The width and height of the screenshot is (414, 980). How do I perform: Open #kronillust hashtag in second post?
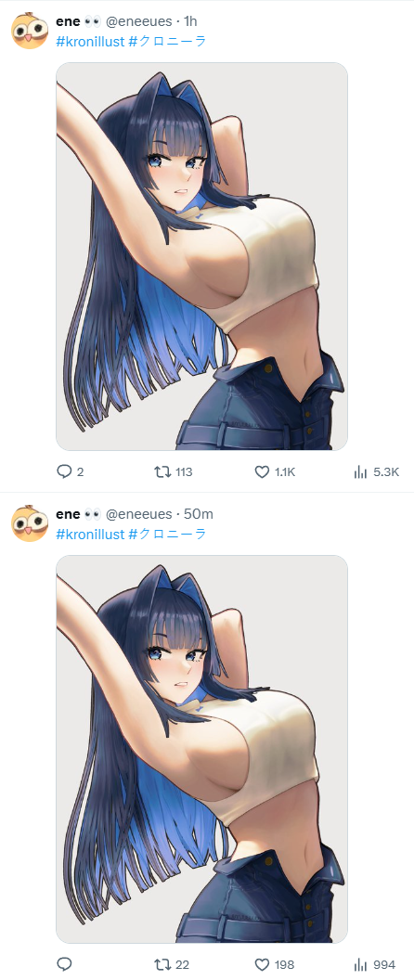[x=89, y=534]
